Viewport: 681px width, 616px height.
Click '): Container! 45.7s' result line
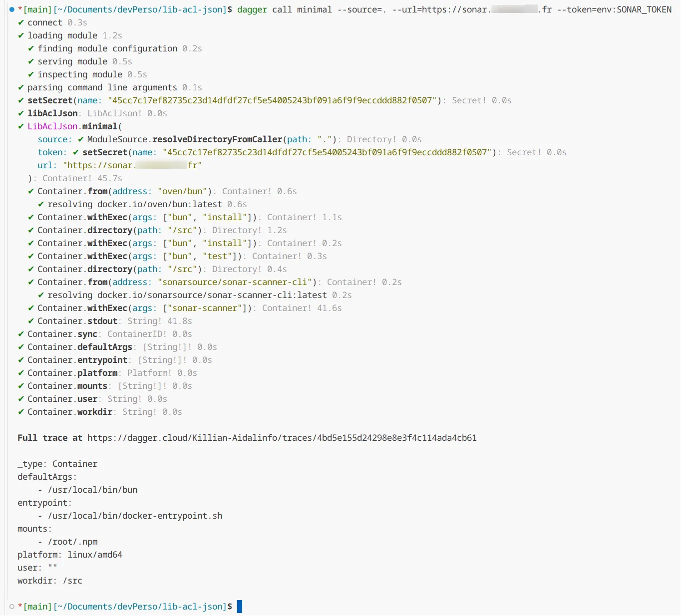coord(75,178)
